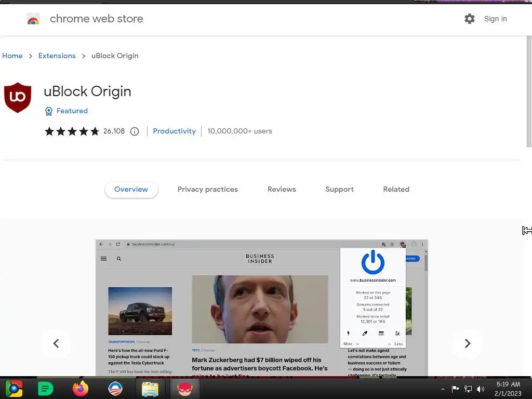Click uBlock Origin breadcrumb text

pyautogui.click(x=115, y=56)
